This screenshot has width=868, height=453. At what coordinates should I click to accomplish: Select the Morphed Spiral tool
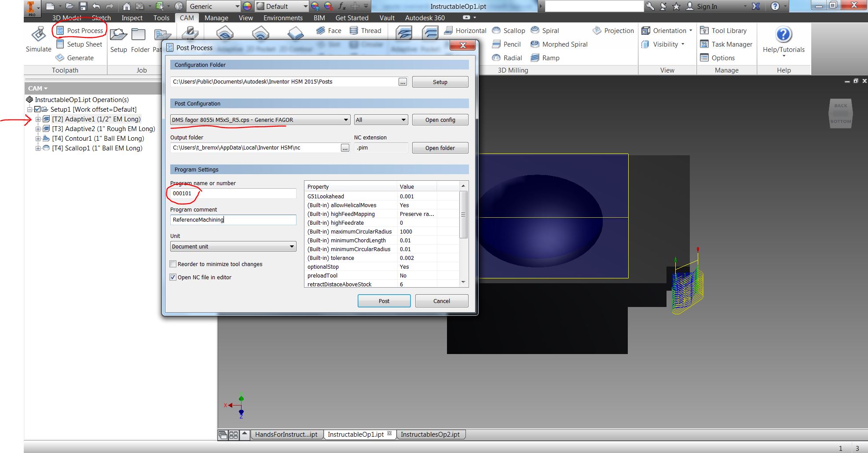coord(559,44)
